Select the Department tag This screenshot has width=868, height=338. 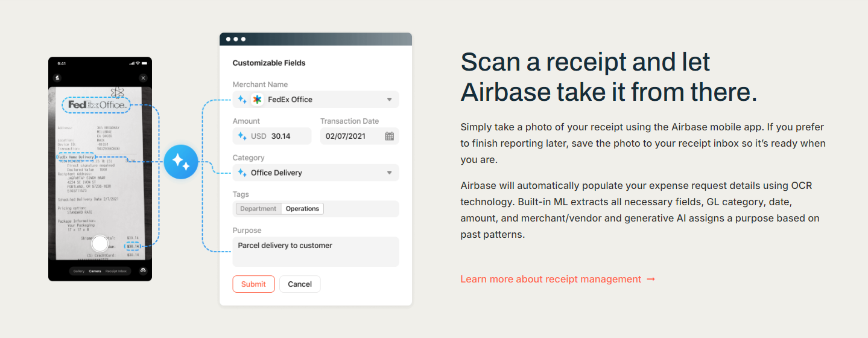[x=258, y=209]
